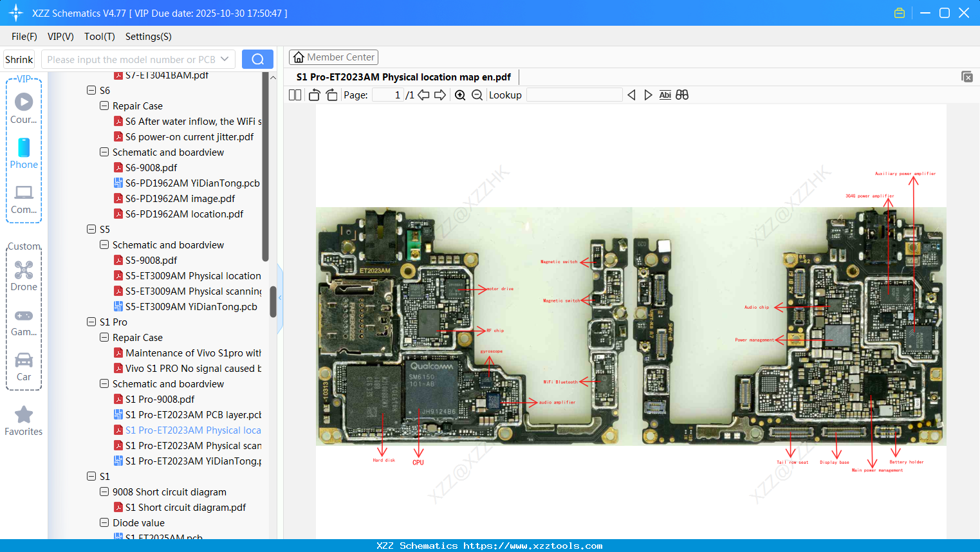Click the file tree vertical scrollbar
Image resolution: width=980 pixels, height=552 pixels.
273,302
